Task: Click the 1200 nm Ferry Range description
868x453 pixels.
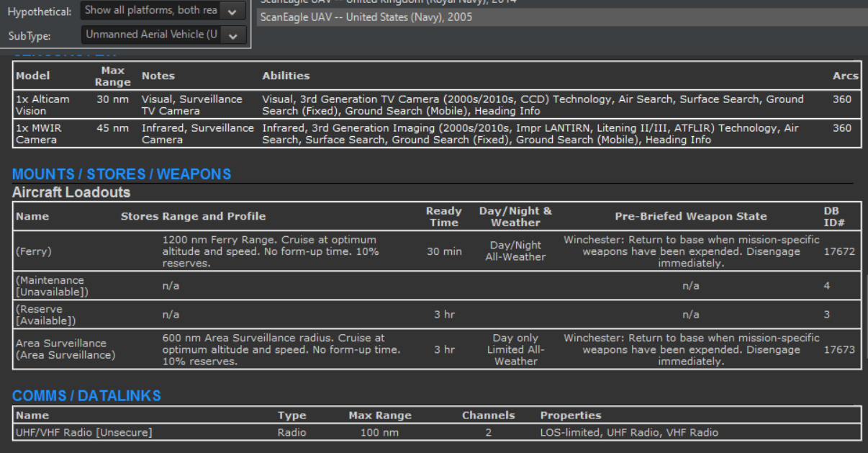Action: pos(271,251)
